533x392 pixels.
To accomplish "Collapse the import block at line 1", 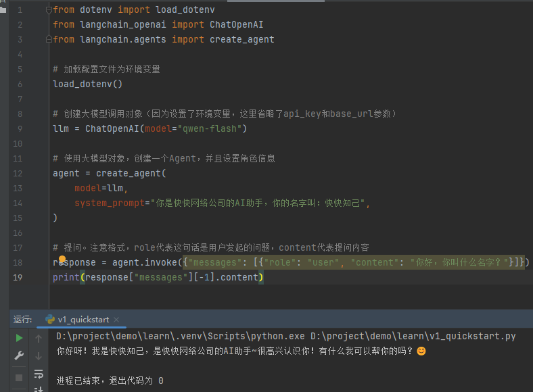I will (x=50, y=10).
